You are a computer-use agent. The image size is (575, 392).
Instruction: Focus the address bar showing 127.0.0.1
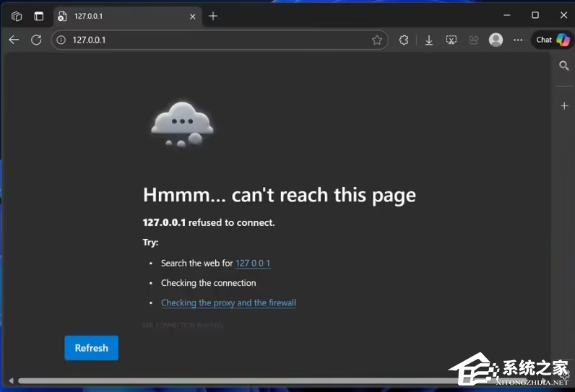click(x=220, y=40)
